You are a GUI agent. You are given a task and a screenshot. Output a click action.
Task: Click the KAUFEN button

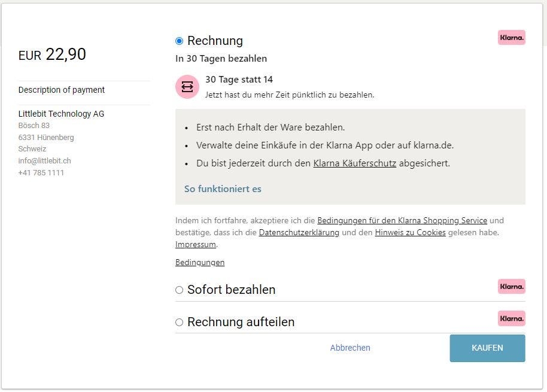coord(487,348)
